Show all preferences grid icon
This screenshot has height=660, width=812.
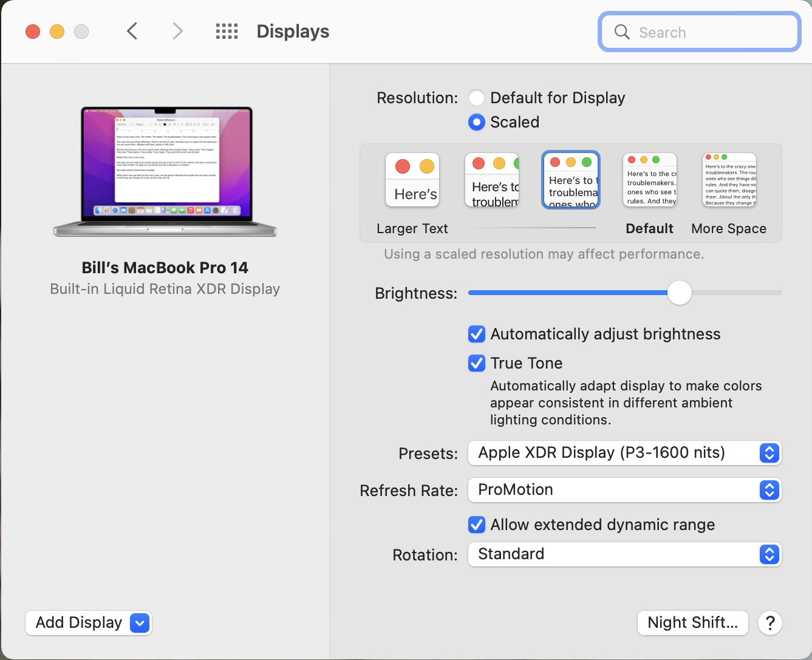[x=227, y=32]
